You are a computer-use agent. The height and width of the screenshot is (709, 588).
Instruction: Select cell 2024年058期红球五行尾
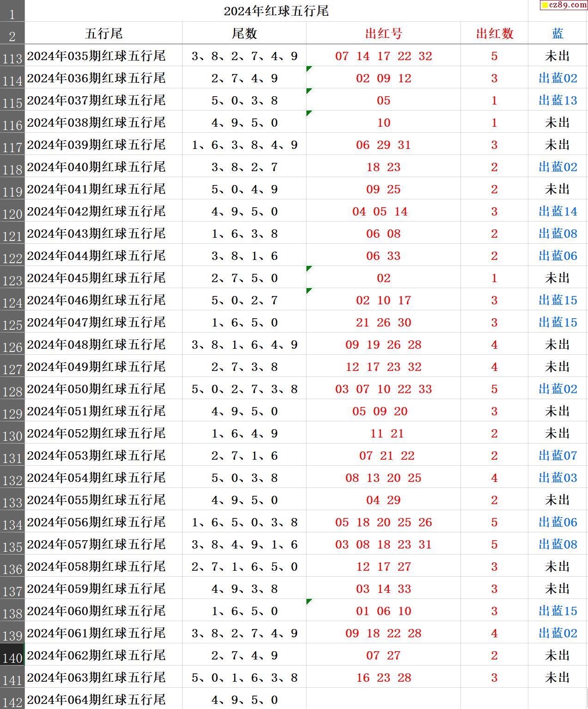[x=104, y=567]
